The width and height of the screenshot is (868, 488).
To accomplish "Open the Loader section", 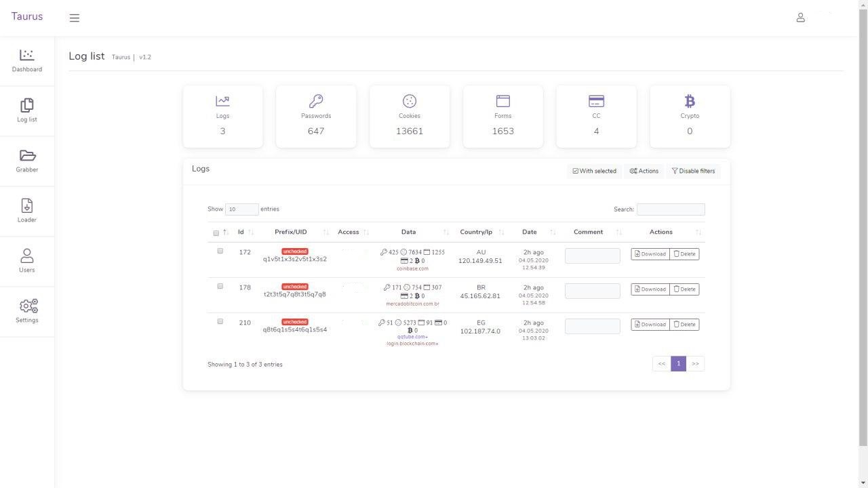I will [x=27, y=211].
